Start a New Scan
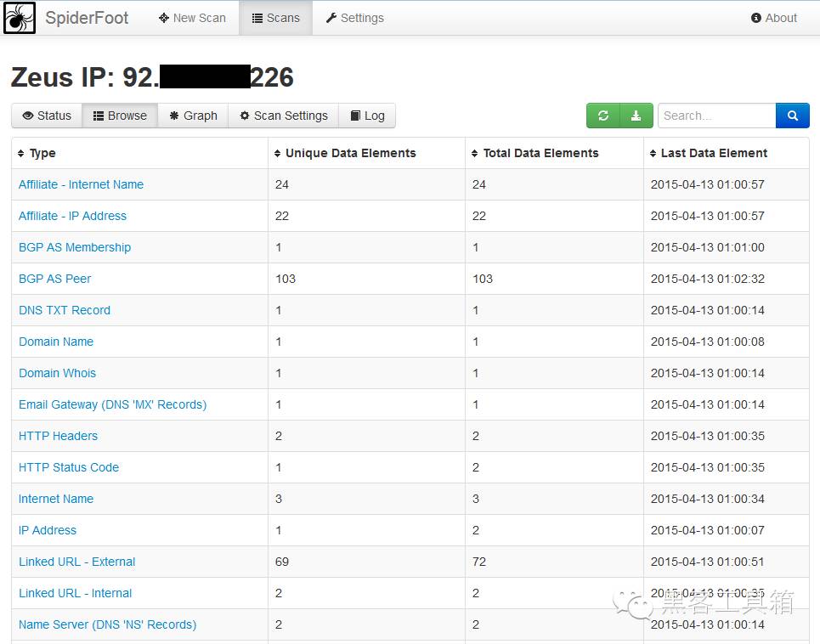The width and height of the screenshot is (820, 644). (x=192, y=18)
